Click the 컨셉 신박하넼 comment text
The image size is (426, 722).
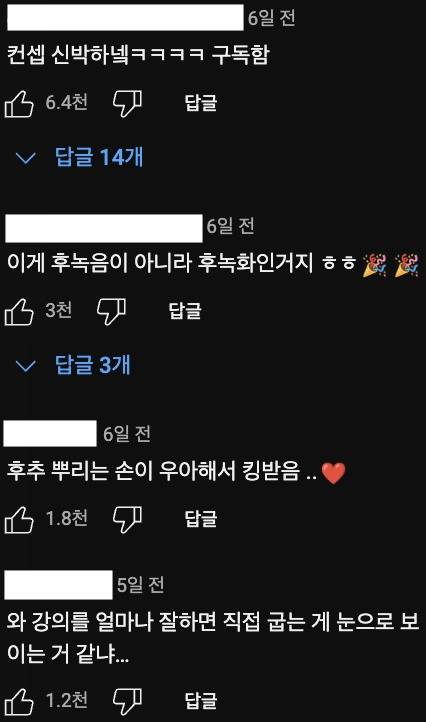click(138, 56)
